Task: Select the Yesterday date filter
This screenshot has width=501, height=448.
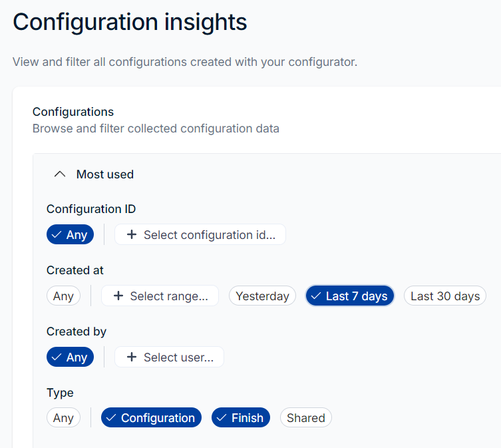Action: [262, 296]
